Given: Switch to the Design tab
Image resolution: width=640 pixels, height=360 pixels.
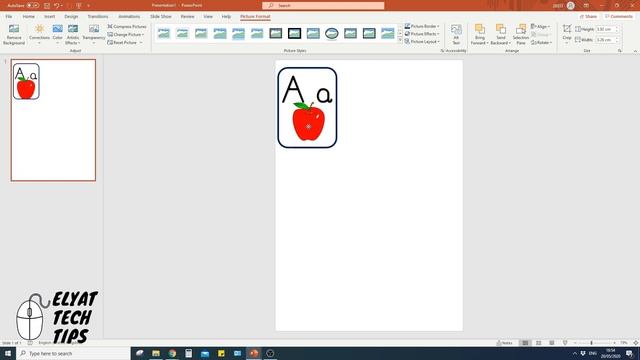Looking at the screenshot, I should click(x=71, y=16).
